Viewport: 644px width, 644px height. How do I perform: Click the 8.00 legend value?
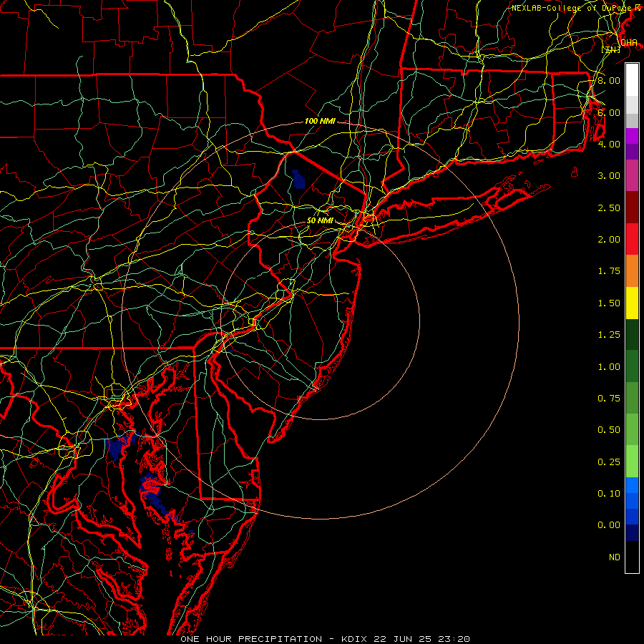pos(609,80)
